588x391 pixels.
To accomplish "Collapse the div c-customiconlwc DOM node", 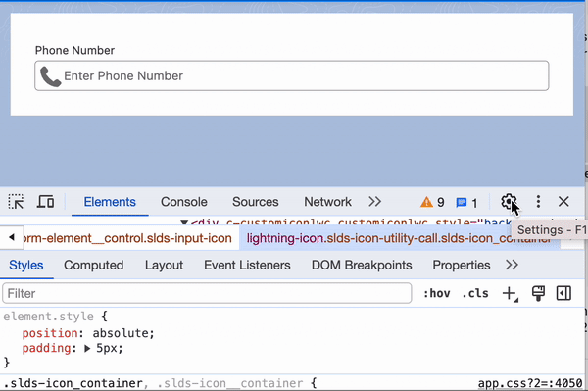I will pos(184,222).
